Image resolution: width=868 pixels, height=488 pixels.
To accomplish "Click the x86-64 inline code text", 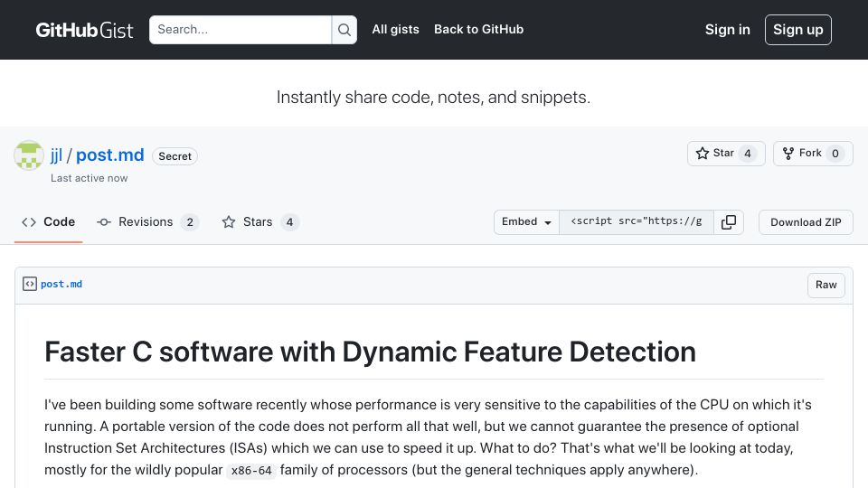I will [251, 471].
